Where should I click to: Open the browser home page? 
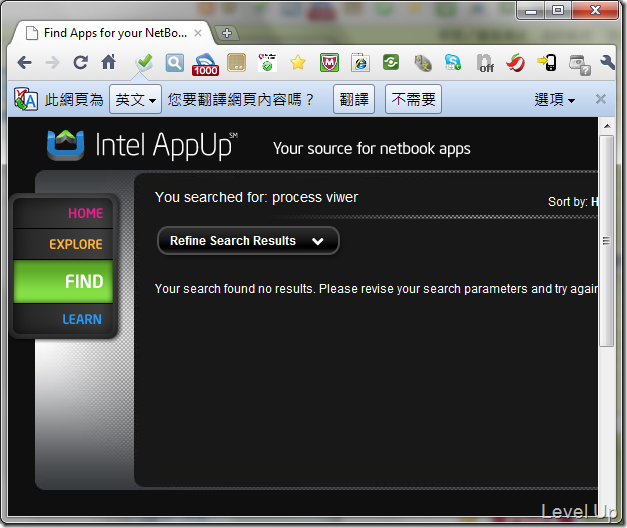[108, 62]
